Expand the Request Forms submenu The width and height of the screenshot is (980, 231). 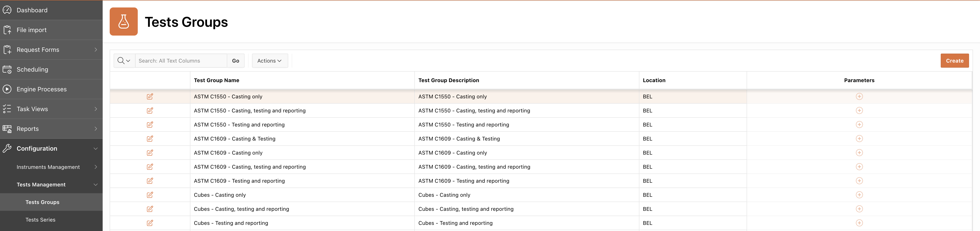pyautogui.click(x=95, y=50)
